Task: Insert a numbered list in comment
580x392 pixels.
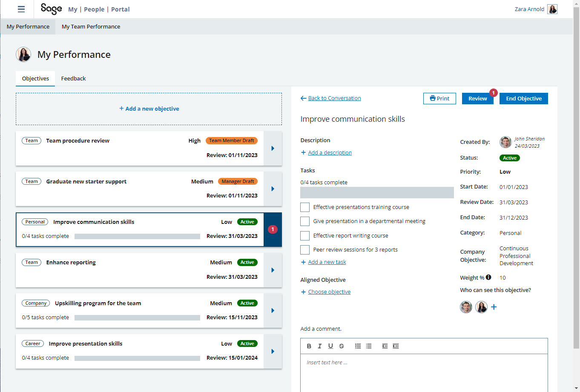Action: point(358,346)
